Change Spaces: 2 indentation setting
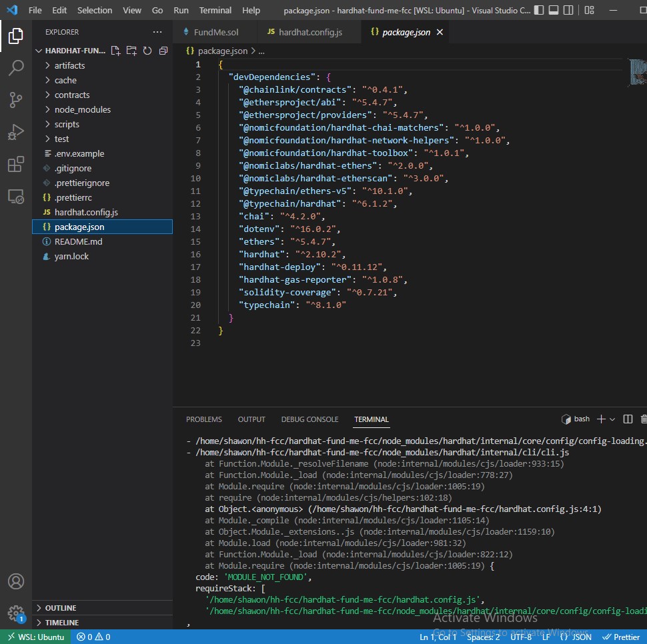The width and height of the screenshot is (647, 644). click(x=483, y=637)
